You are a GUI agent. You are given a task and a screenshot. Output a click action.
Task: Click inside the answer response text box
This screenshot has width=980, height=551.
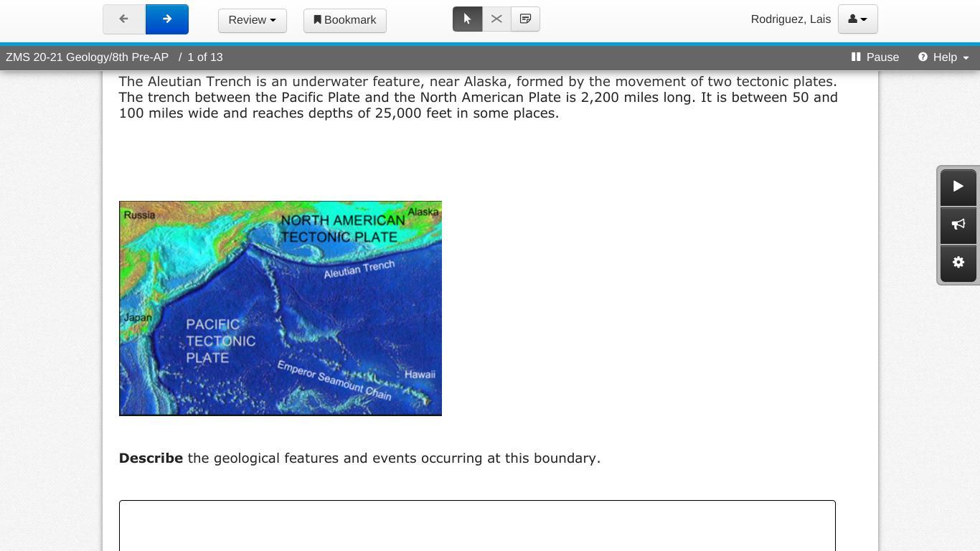477,526
